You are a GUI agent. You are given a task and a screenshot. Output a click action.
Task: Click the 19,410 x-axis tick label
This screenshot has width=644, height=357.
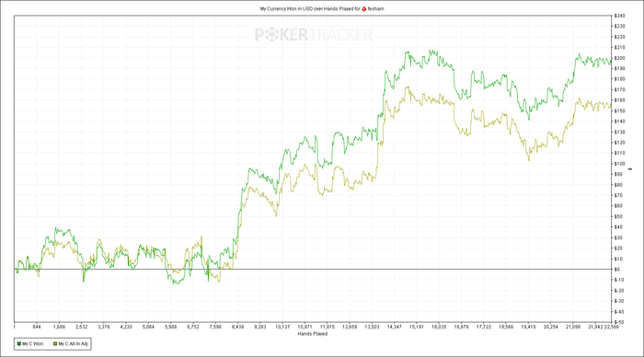coord(528,327)
